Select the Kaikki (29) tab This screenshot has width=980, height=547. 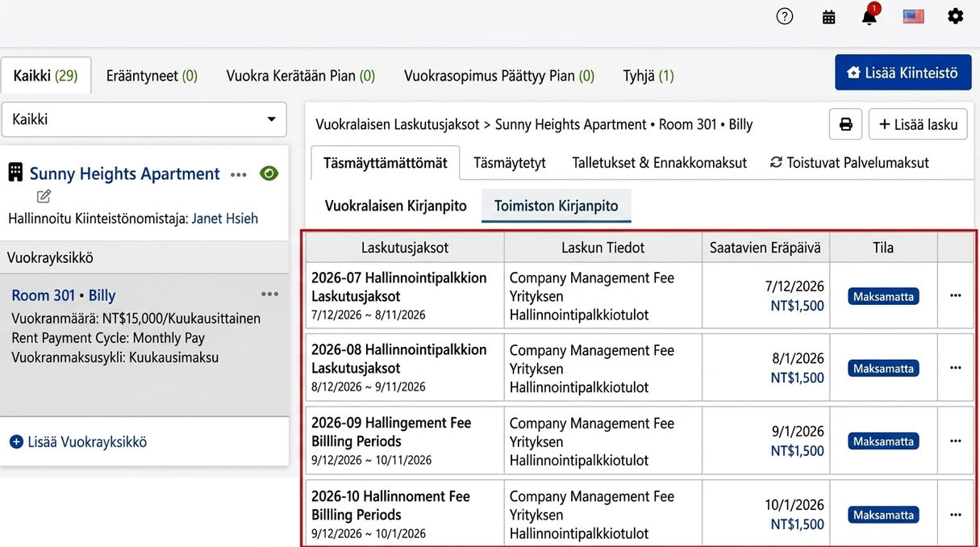click(46, 76)
